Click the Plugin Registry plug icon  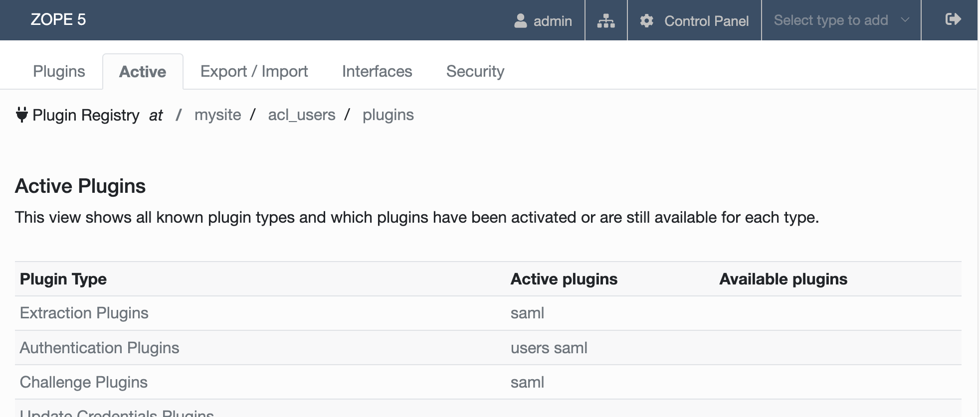21,115
